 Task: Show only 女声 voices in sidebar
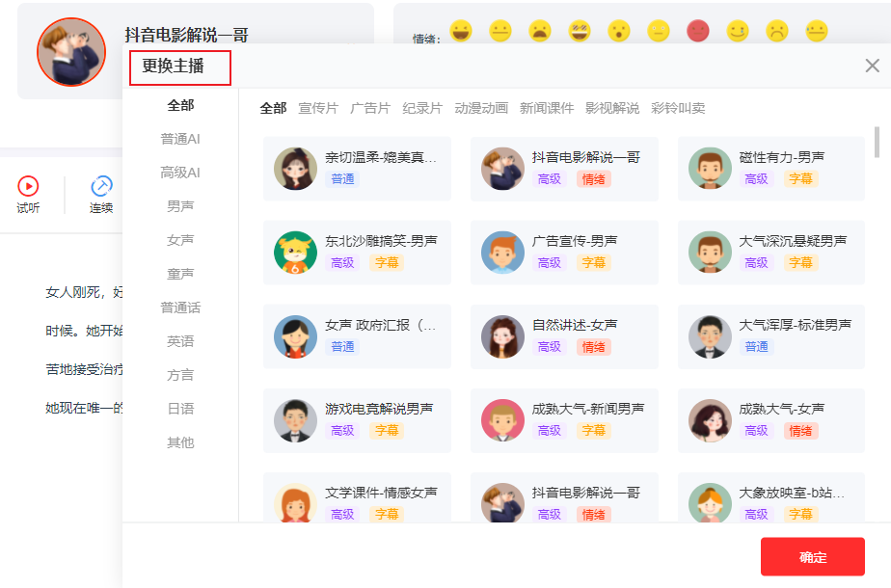coord(180,240)
